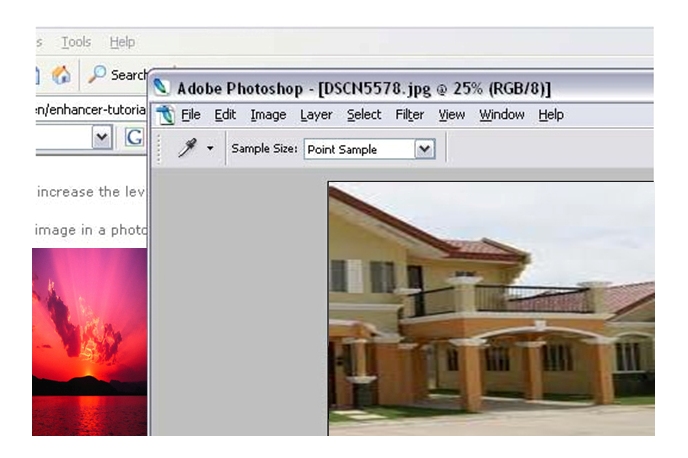Click the Search magnifier button in browser toolbar

click(117, 75)
